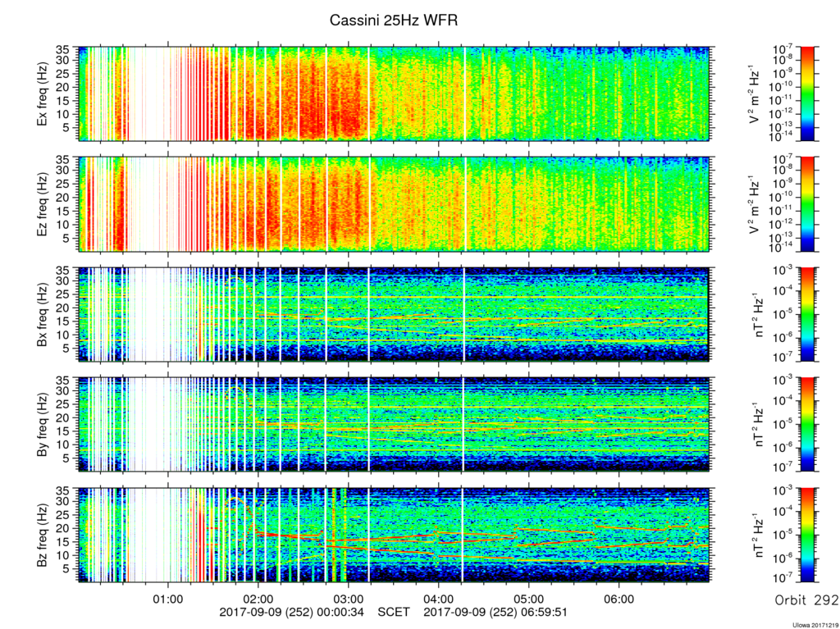Click the 'UIowa 20171219' credit text

[x=814, y=625]
